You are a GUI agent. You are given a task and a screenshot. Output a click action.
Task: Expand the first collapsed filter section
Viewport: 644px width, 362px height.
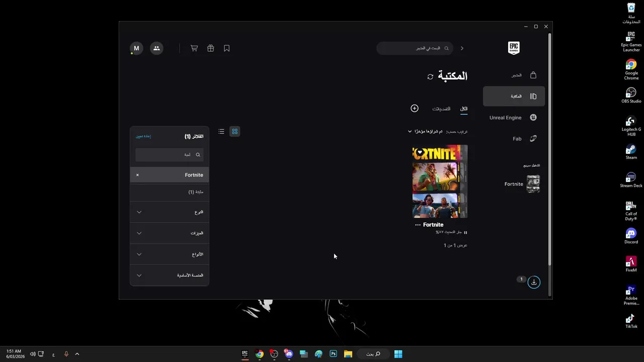[x=170, y=212]
